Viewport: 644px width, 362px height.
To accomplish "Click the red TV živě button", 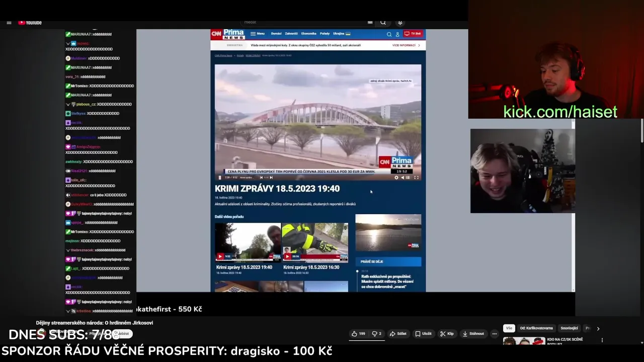I will pos(413,34).
